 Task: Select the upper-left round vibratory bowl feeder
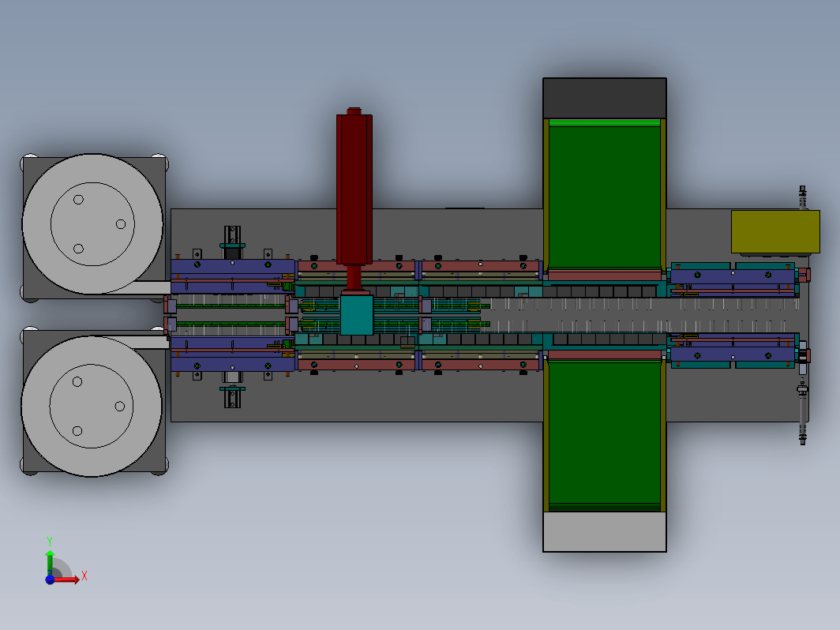(92, 224)
